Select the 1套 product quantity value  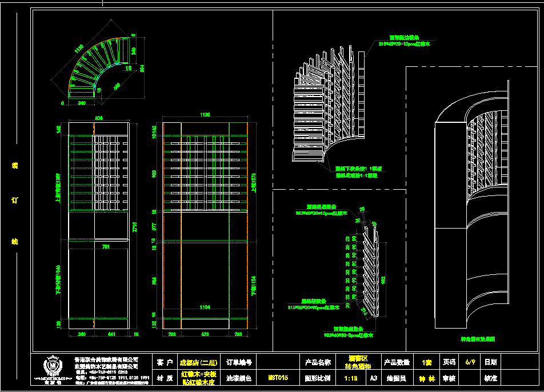click(426, 362)
